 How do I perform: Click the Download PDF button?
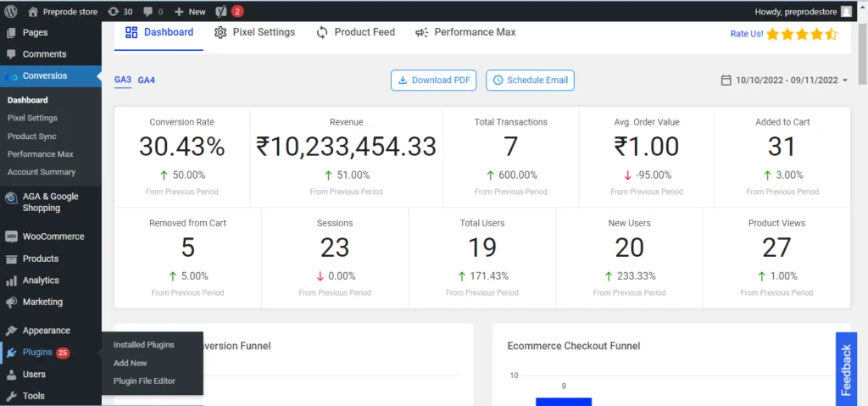tap(434, 81)
